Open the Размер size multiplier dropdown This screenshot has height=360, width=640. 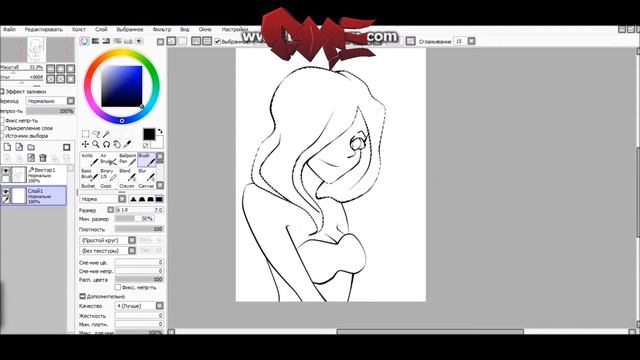pos(111,210)
